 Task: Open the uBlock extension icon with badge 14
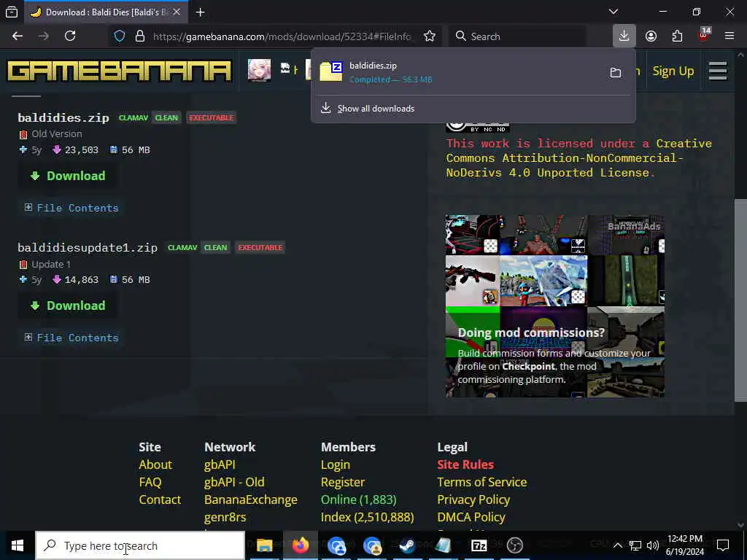704,35
